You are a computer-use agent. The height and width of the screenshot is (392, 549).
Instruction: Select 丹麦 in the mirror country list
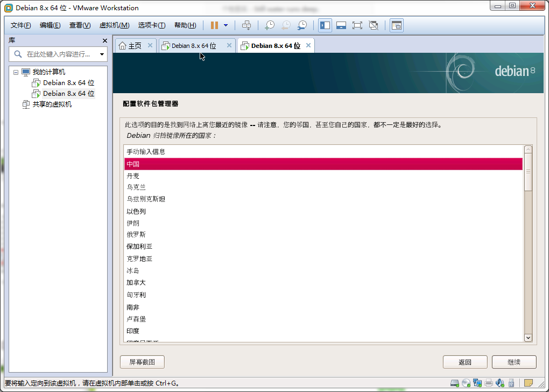323,176
